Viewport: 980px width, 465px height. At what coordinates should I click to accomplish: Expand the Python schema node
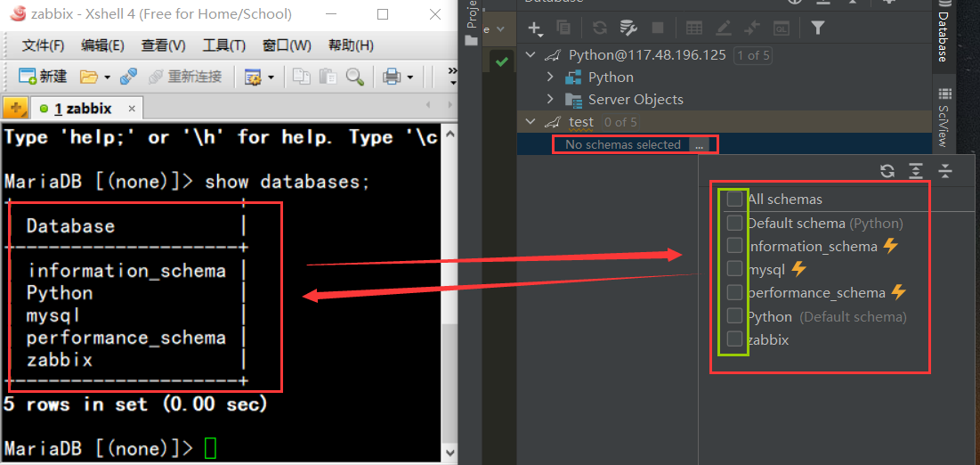[x=550, y=77]
